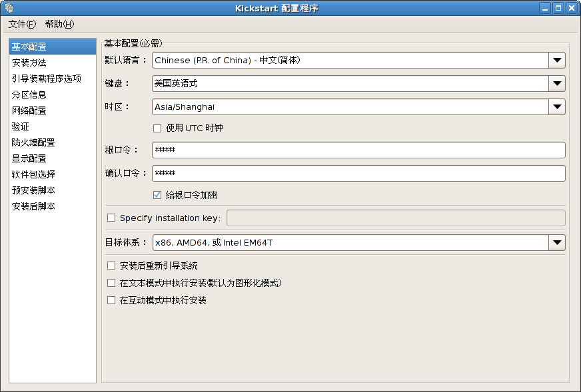Open the 文件(F) menu

pos(22,24)
